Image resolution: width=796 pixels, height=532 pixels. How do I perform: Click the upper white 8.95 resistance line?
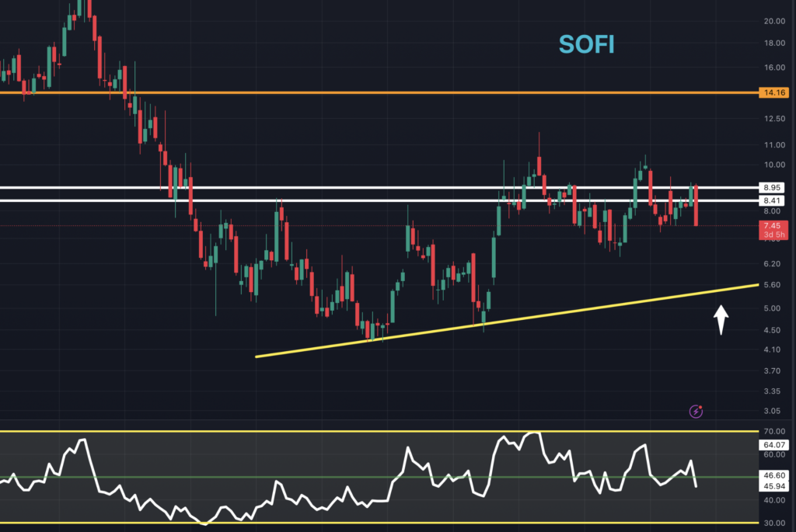(311, 187)
